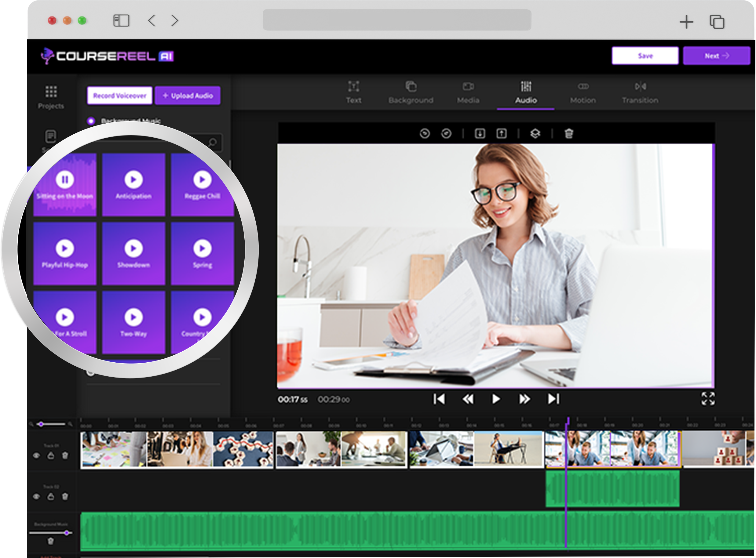The height and width of the screenshot is (558, 756).
Task: Hide Track 01 with the eye icon
Action: pos(36,456)
